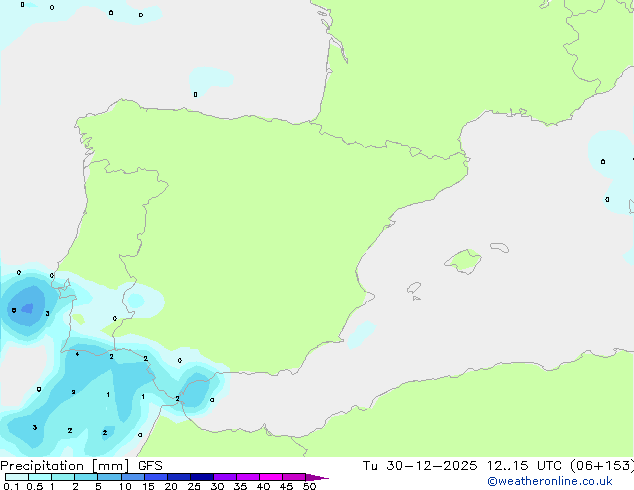The width and height of the screenshot is (634, 490).
Task: Click the legend swatch between 2 and 5
Action: [86, 477]
